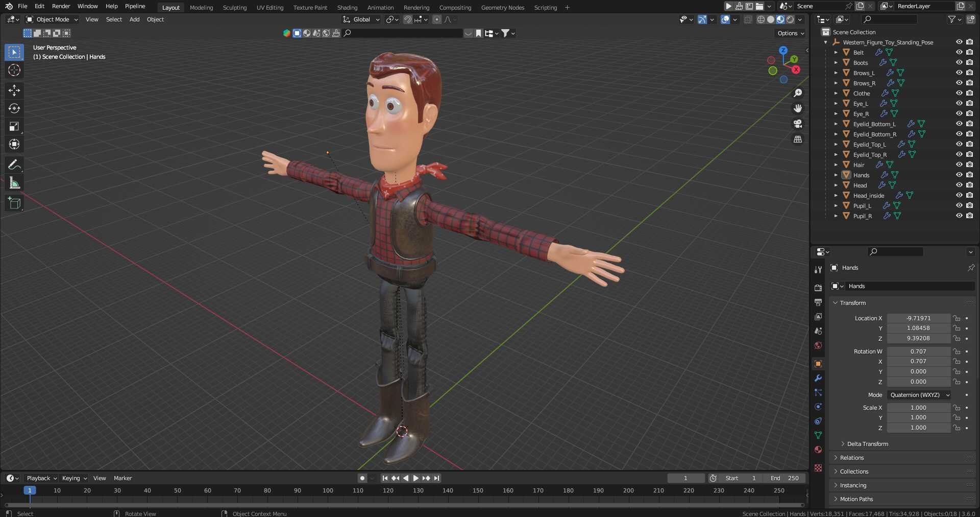Play the animation forward

pyautogui.click(x=416, y=478)
